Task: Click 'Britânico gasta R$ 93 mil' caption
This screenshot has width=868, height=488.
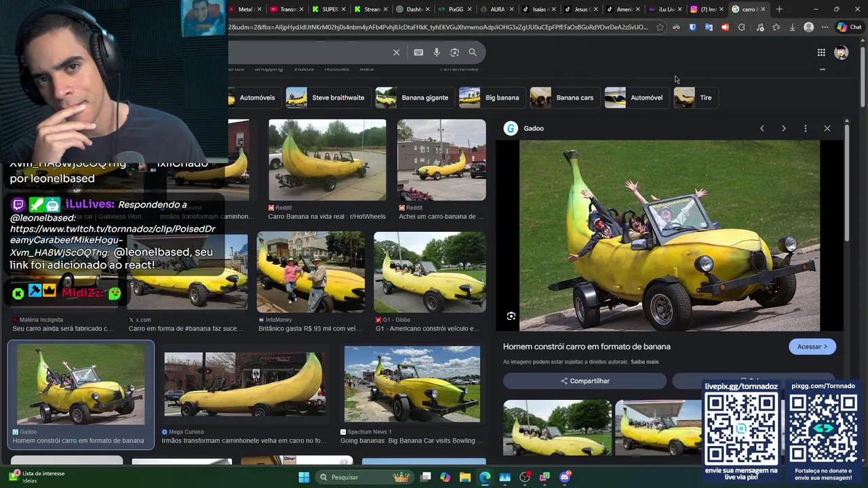Action: 310,329
